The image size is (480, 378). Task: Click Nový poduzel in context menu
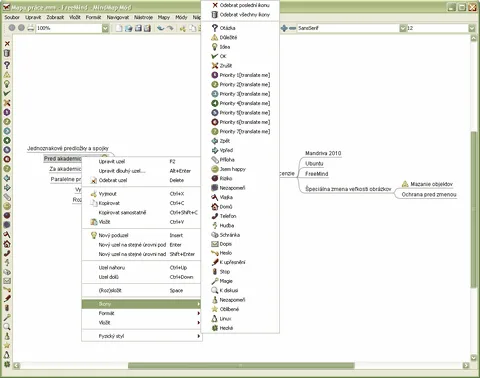tap(142, 235)
